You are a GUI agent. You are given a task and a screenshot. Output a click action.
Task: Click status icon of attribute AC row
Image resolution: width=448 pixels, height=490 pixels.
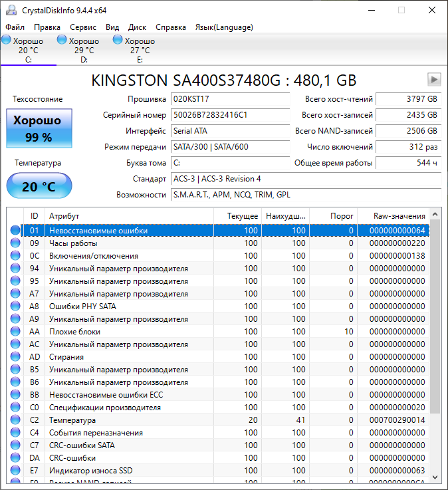coord(15,344)
